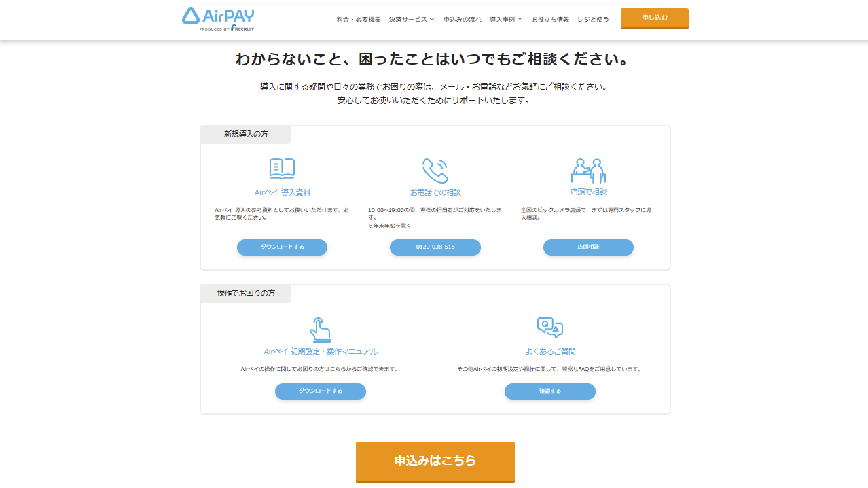This screenshot has height=488, width=868.
Task: Download the Airペイ 導入資料 with ダウンロードする
Action: [282, 247]
